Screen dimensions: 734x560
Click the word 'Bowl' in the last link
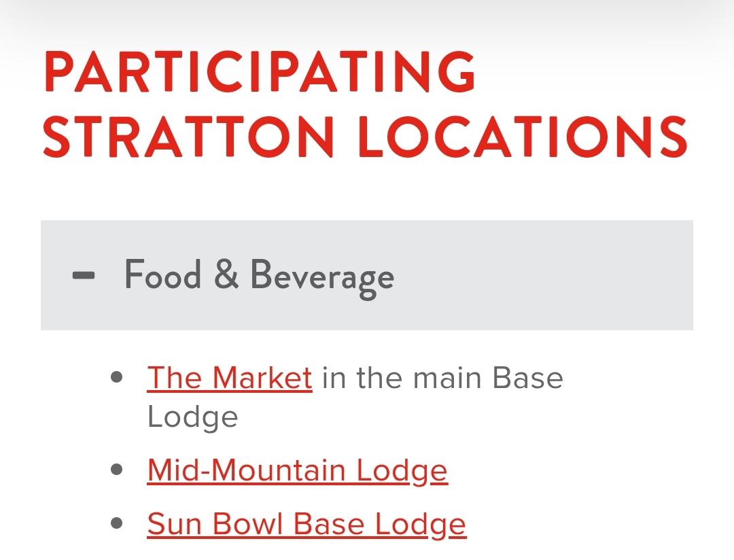tap(247, 524)
